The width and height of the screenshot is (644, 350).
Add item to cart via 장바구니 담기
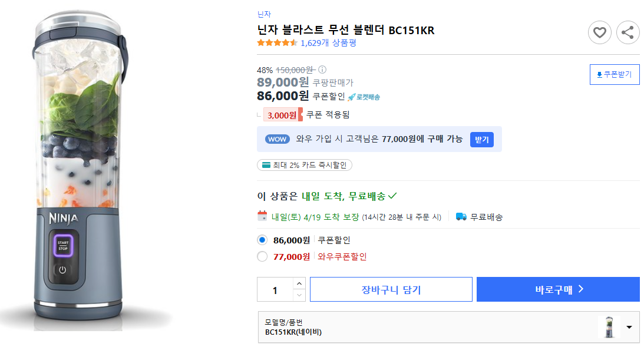(391, 289)
